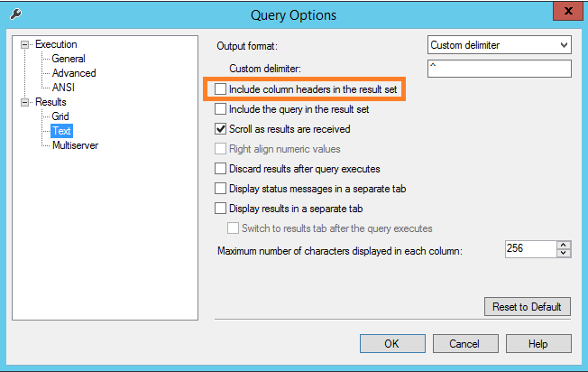The width and height of the screenshot is (588, 372).
Task: Close the Query Options dialog
Action: point(565,13)
